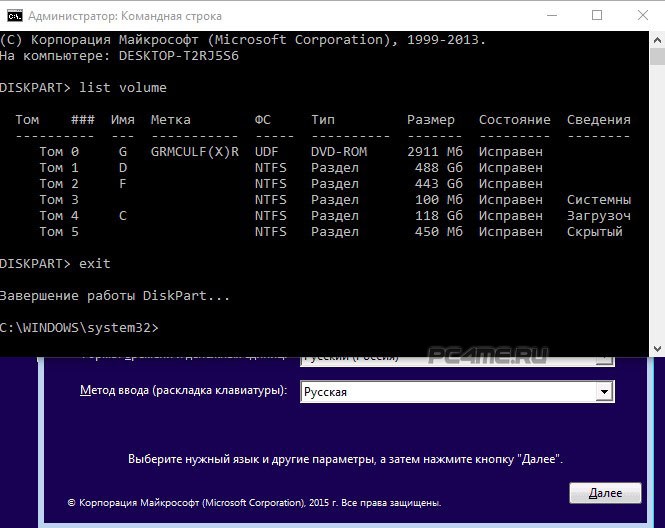Click the Command Prompt icon in title bar
This screenshot has width=665, height=528.
coord(13,15)
